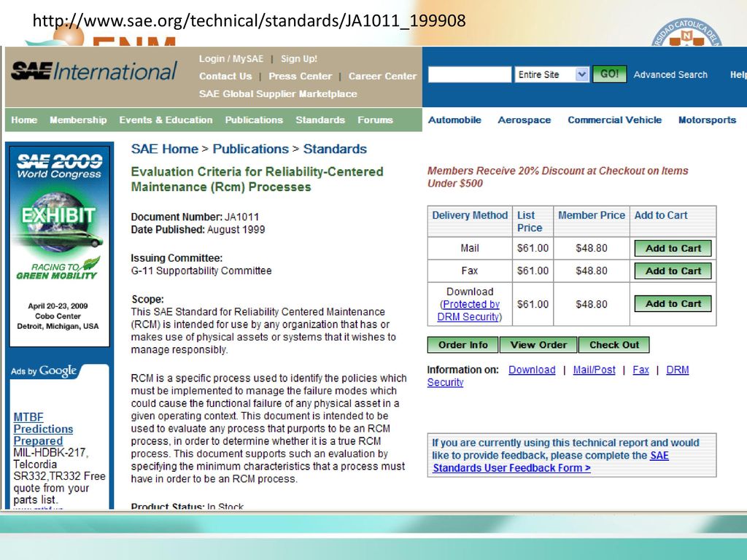Open Advanced Search
The image size is (747, 560).
[x=670, y=75]
